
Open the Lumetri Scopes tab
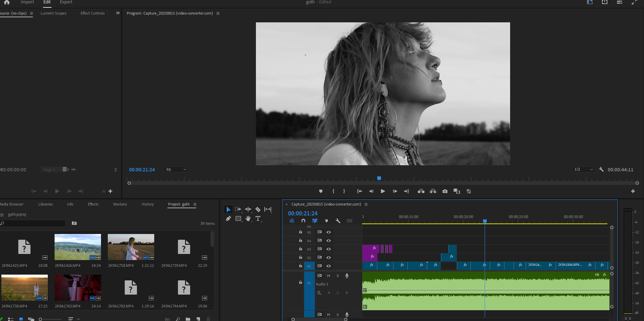(x=54, y=13)
